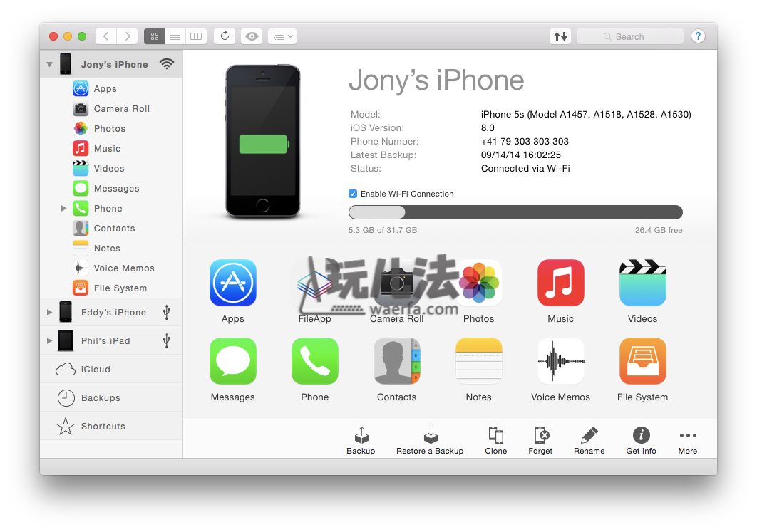Open the Apps icon in the main grid
The height and width of the screenshot is (532, 757).
click(x=232, y=283)
